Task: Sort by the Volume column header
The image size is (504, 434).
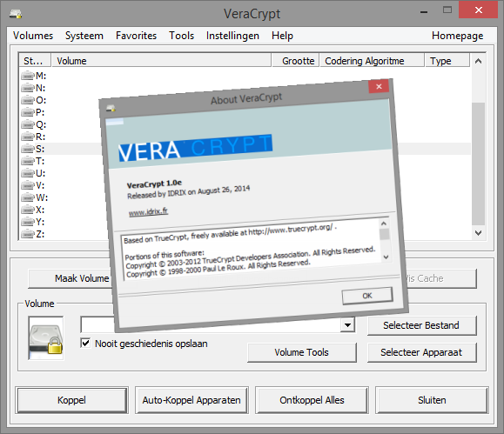Action: 161,61
